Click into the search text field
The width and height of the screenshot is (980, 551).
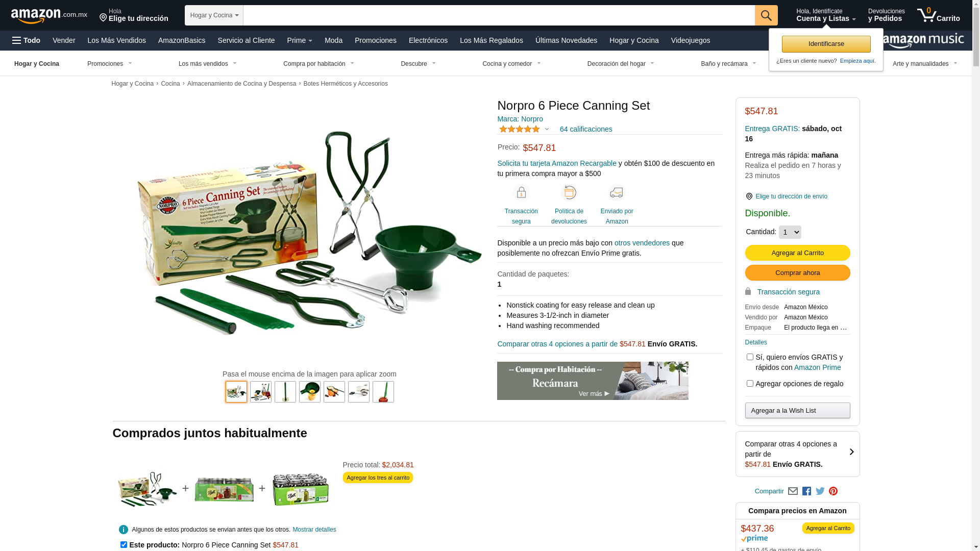click(x=499, y=15)
